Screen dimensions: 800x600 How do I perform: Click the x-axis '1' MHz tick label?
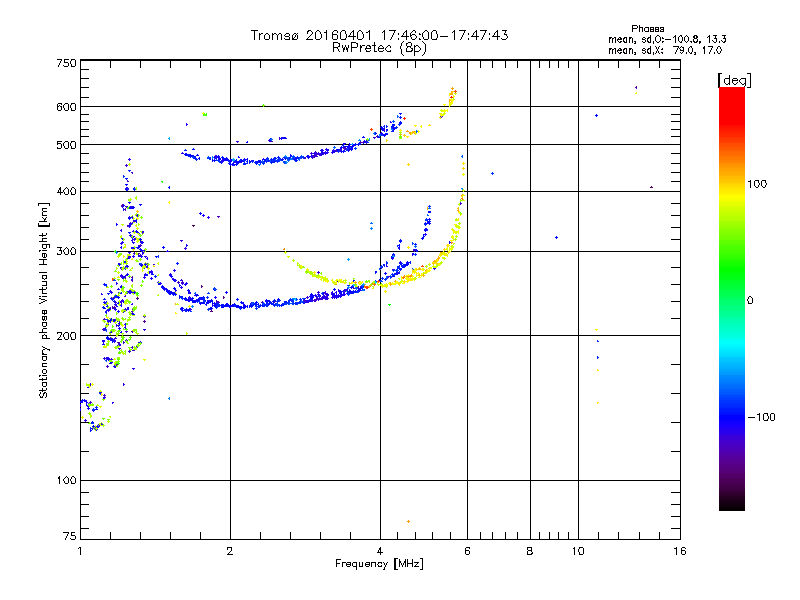[x=80, y=551]
